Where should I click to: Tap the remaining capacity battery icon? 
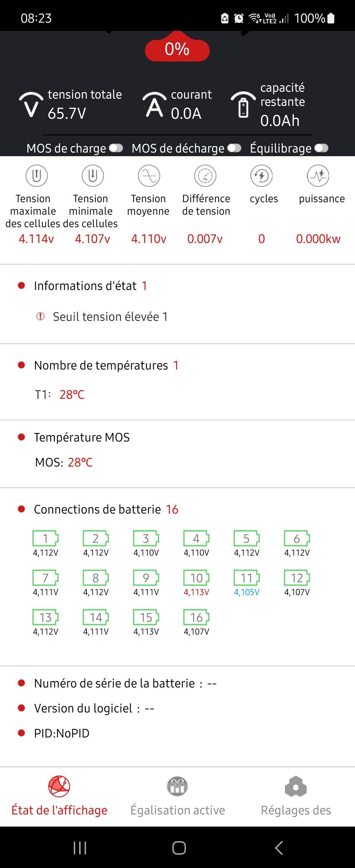tap(243, 105)
